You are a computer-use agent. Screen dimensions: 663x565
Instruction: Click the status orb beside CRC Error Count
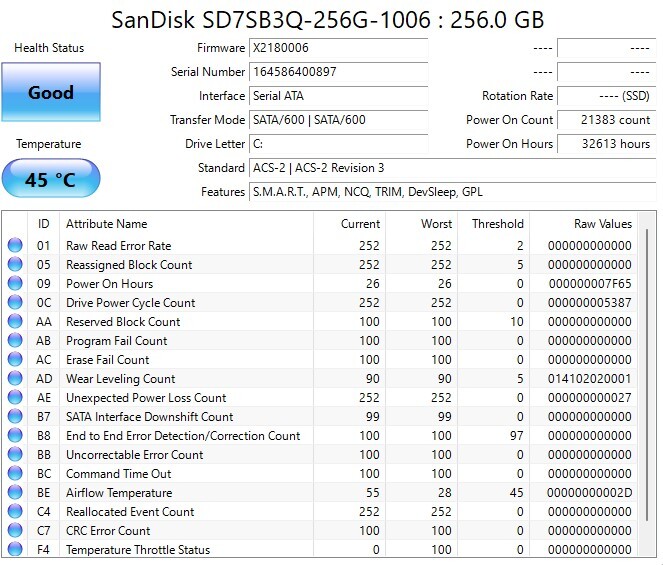click(15, 531)
